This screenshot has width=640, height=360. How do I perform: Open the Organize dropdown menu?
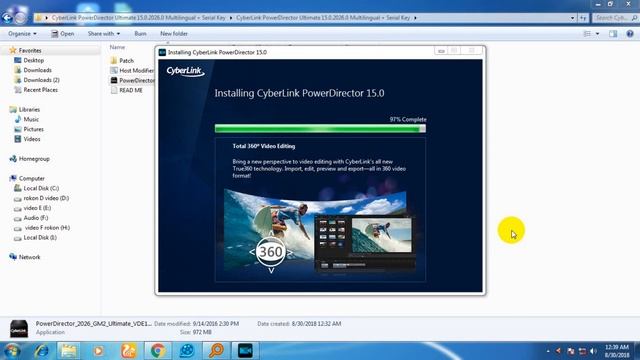point(22,33)
